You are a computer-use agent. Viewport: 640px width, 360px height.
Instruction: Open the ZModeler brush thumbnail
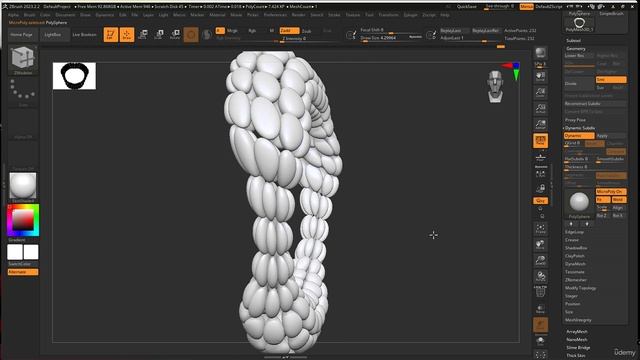(x=23, y=60)
